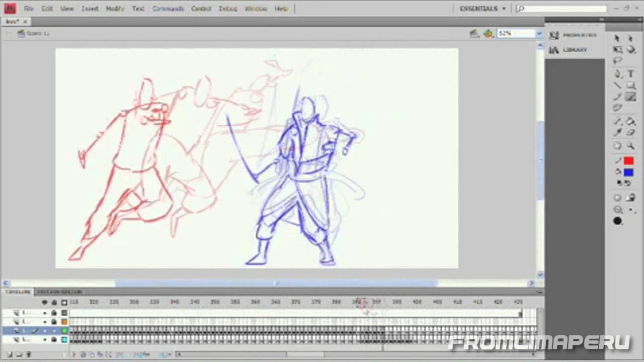
Task: Toggle lock on the top layer
Action: [54, 313]
